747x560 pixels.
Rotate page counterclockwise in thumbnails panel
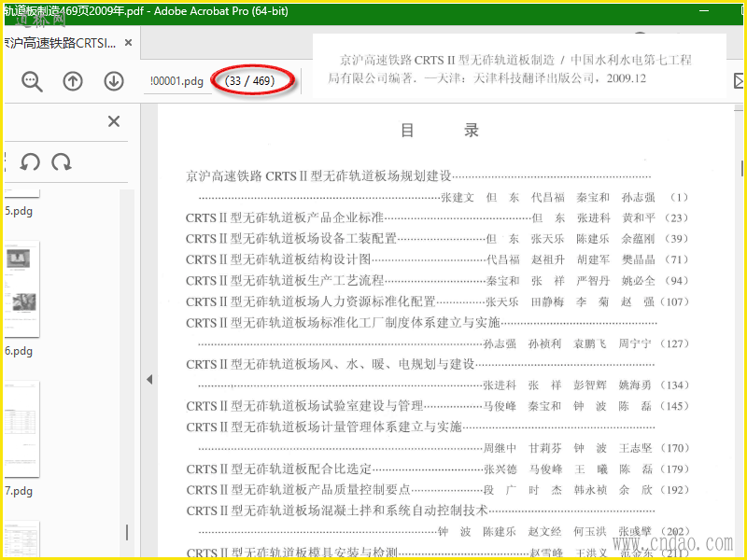point(30,162)
